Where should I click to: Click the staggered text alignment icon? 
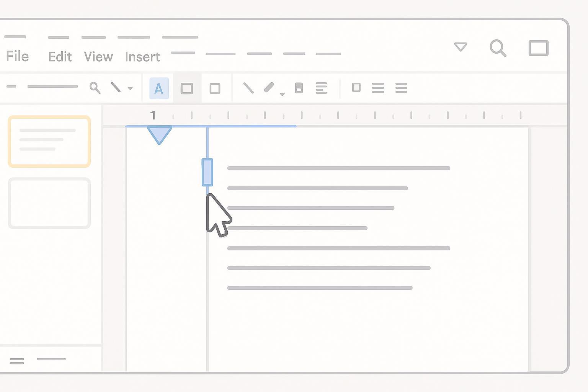click(x=321, y=88)
